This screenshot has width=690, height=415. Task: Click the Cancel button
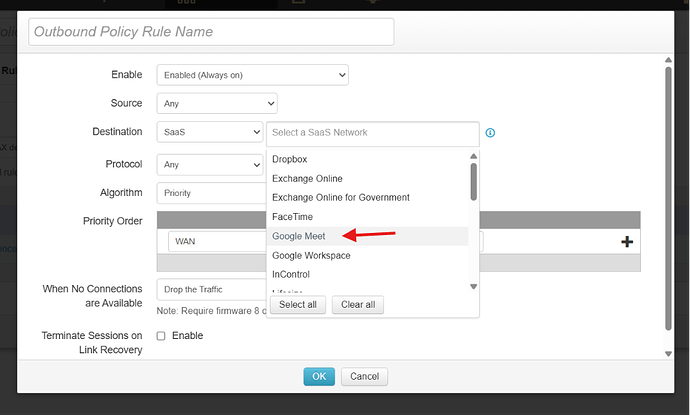[x=364, y=377]
